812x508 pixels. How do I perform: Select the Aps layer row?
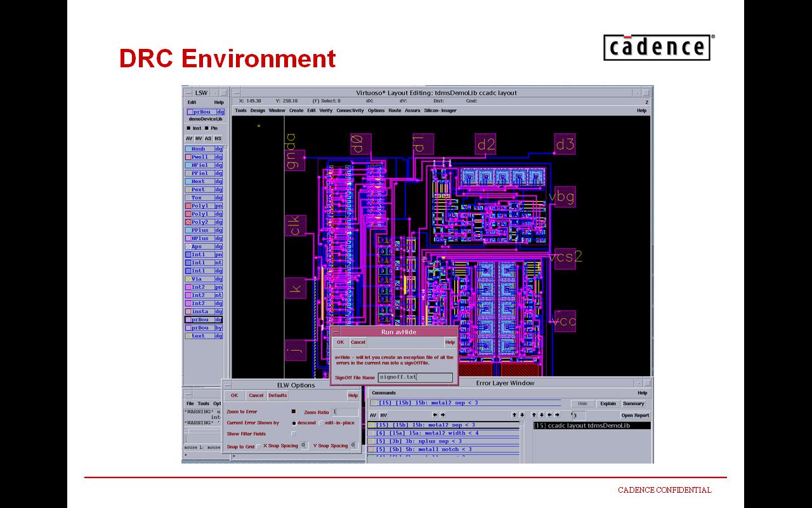(204, 246)
